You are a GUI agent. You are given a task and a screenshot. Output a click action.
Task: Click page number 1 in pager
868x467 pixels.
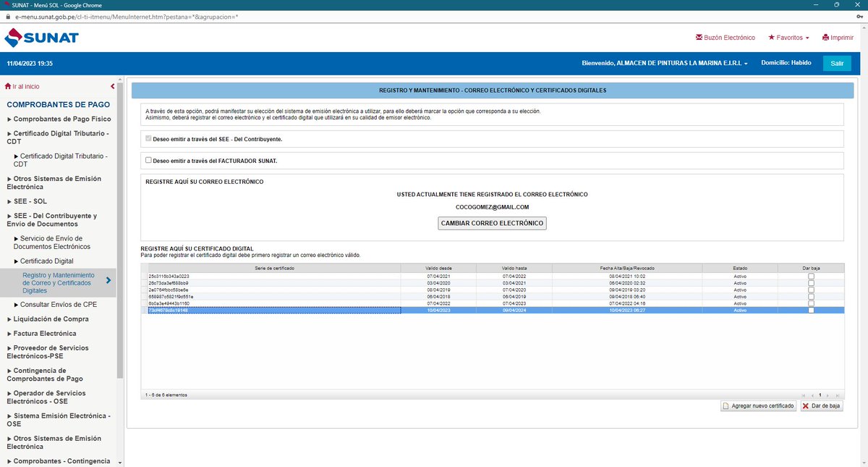[x=820, y=395]
